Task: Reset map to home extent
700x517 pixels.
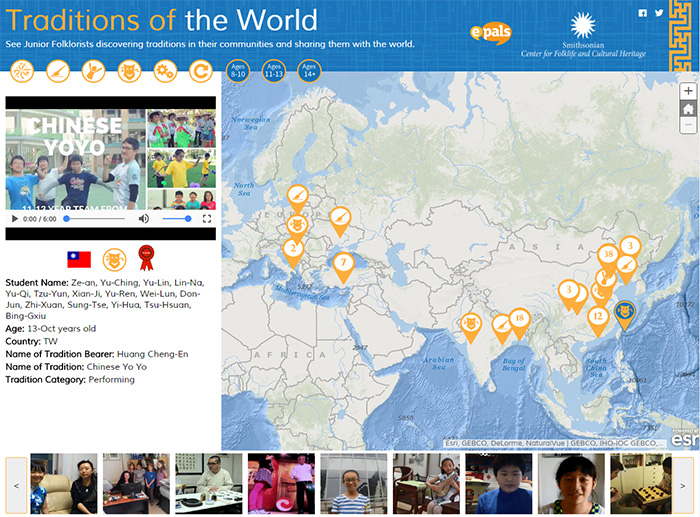Action: (688, 108)
